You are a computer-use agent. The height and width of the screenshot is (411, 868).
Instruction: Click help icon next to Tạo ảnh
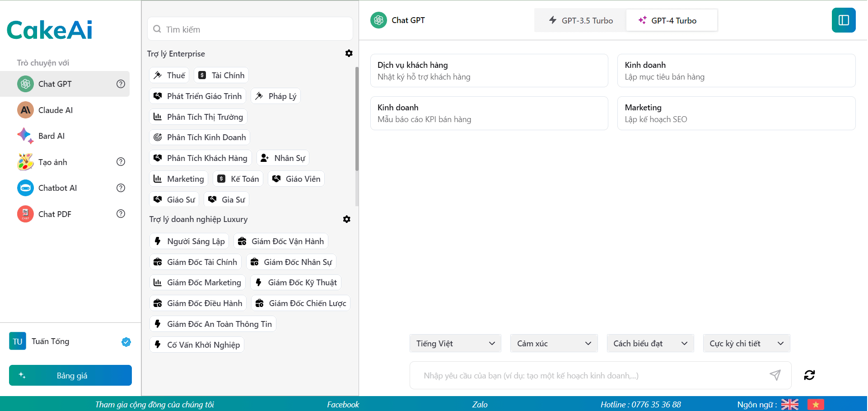click(x=121, y=162)
